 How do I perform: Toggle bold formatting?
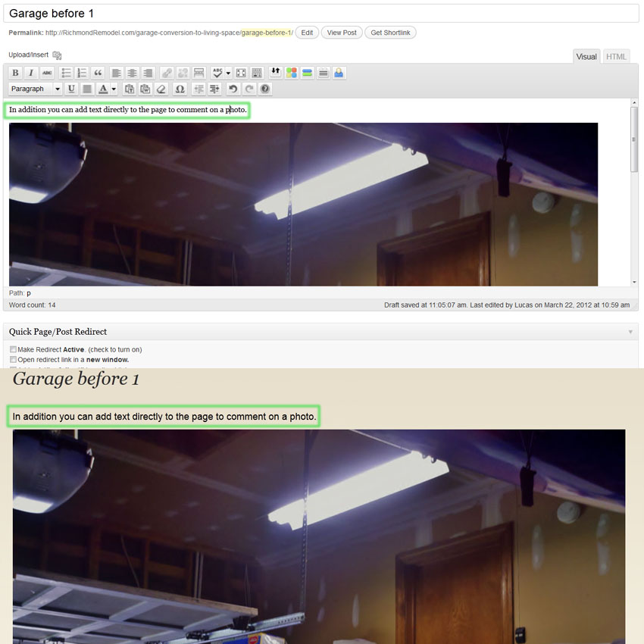tap(14, 72)
